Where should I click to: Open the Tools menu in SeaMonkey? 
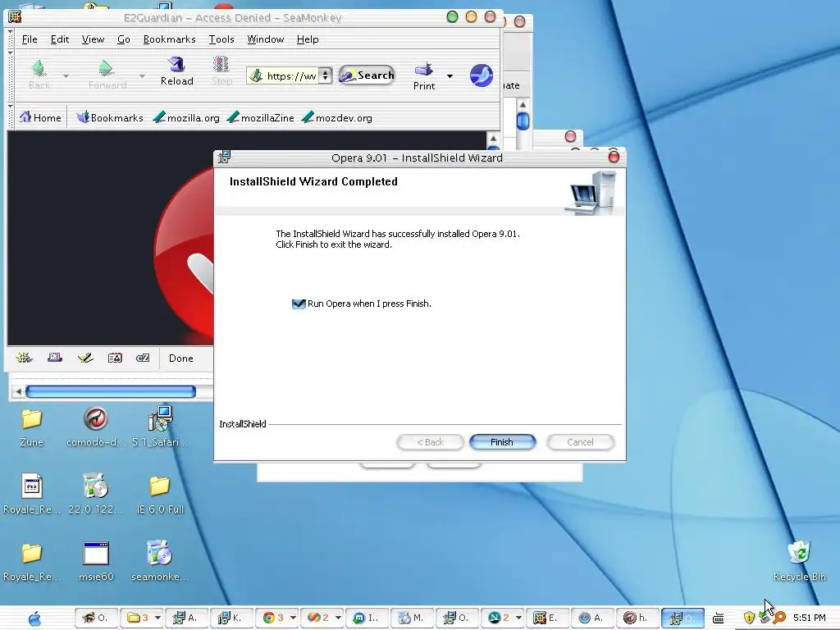pos(221,39)
